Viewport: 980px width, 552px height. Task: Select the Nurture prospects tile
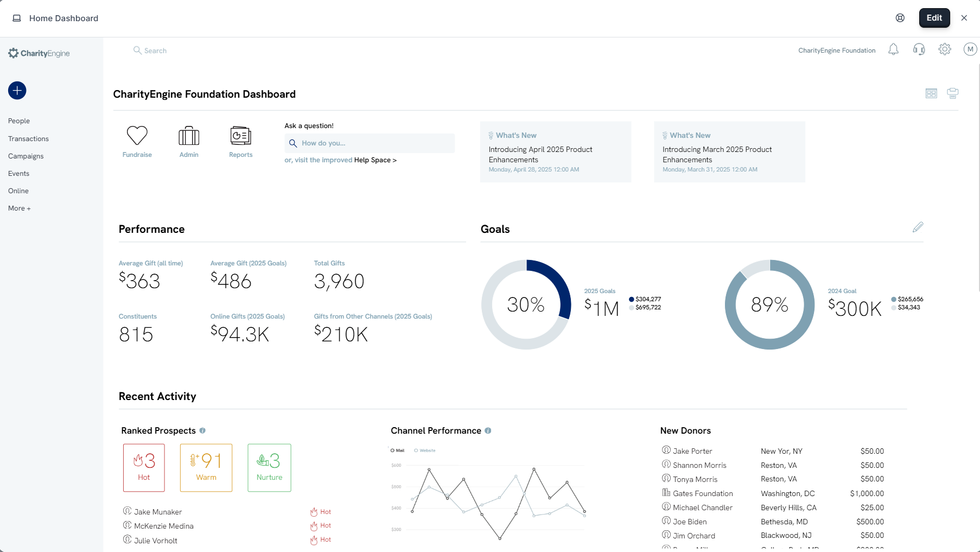[x=269, y=468]
